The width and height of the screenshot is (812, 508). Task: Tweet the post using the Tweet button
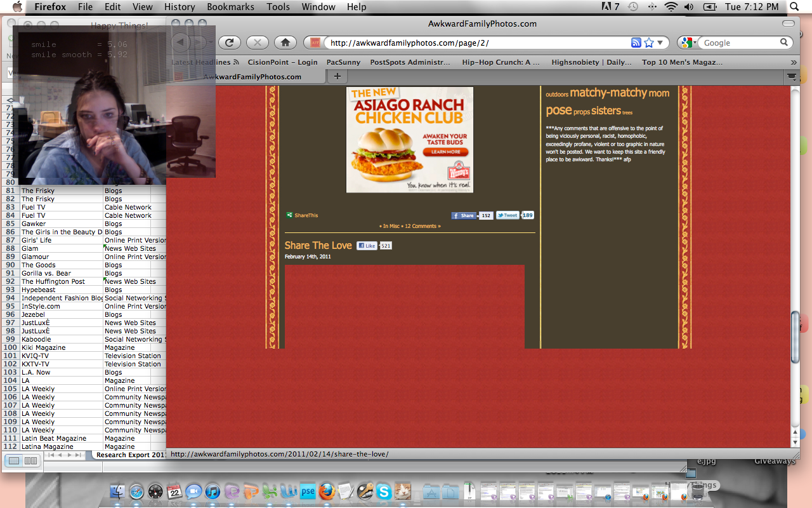pyautogui.click(x=507, y=215)
